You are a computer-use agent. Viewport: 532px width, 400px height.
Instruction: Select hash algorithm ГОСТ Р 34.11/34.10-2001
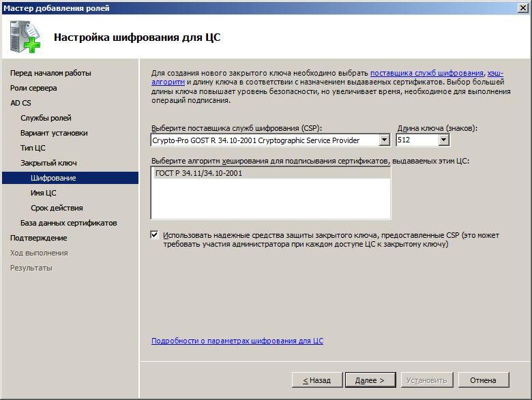coord(271,173)
